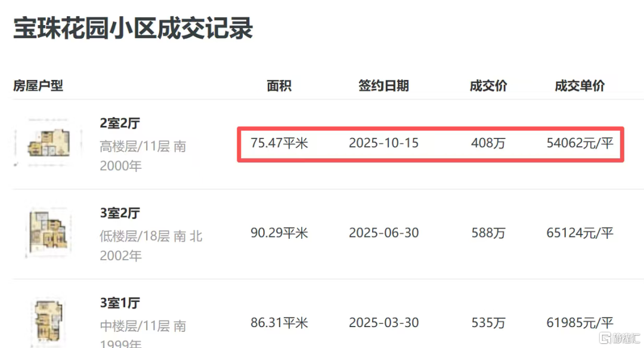Select the 2025-06-30 signing date
Screen dimensions: 644x348
tap(383, 233)
